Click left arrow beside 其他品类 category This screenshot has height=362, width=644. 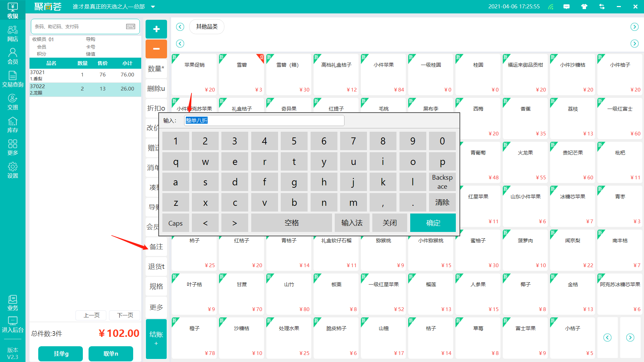pos(180,27)
